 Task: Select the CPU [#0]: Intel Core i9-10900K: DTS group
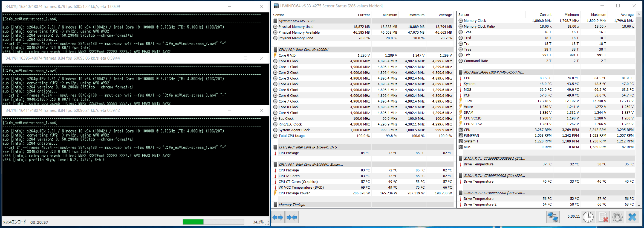[x=363, y=147]
